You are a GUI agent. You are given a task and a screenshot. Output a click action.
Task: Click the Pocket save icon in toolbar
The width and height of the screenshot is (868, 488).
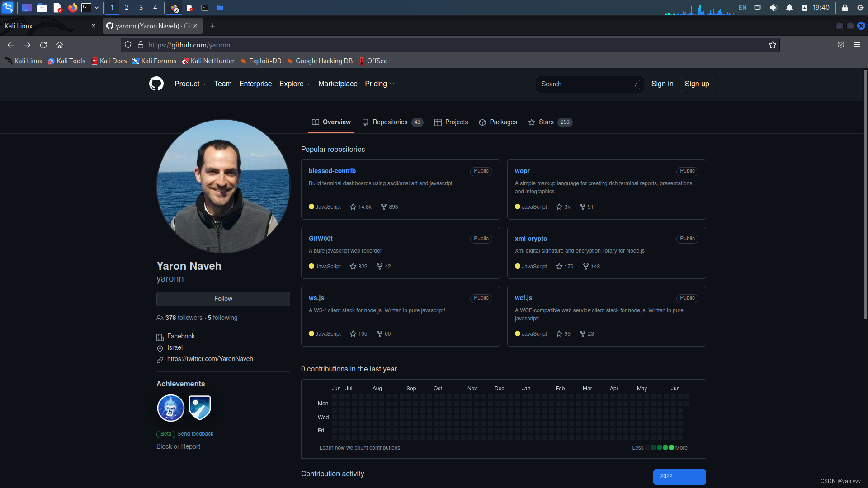[841, 45]
